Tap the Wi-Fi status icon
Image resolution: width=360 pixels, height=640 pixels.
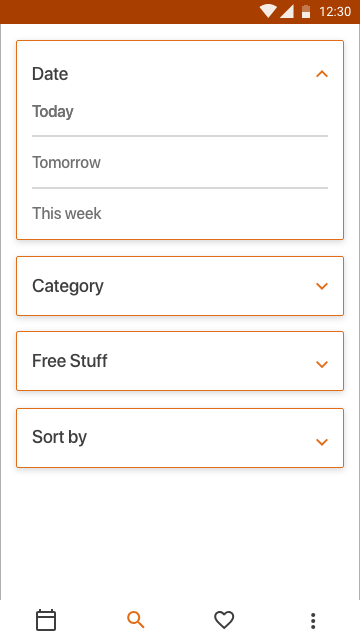[x=268, y=11]
